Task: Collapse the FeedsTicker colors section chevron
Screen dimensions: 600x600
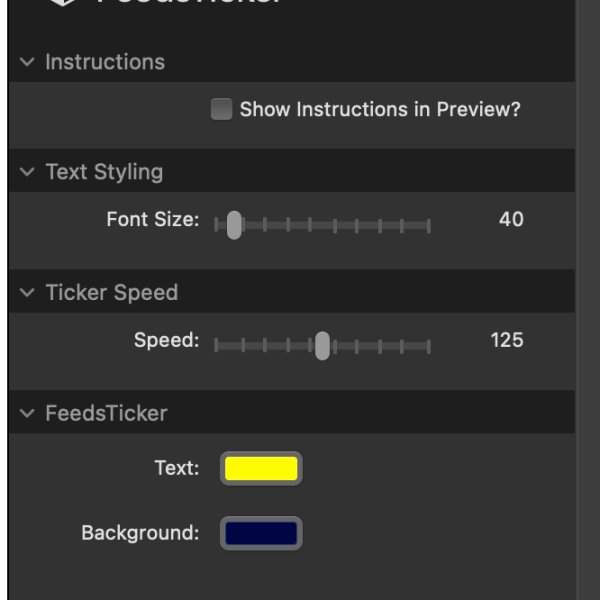Action: pos(27,413)
